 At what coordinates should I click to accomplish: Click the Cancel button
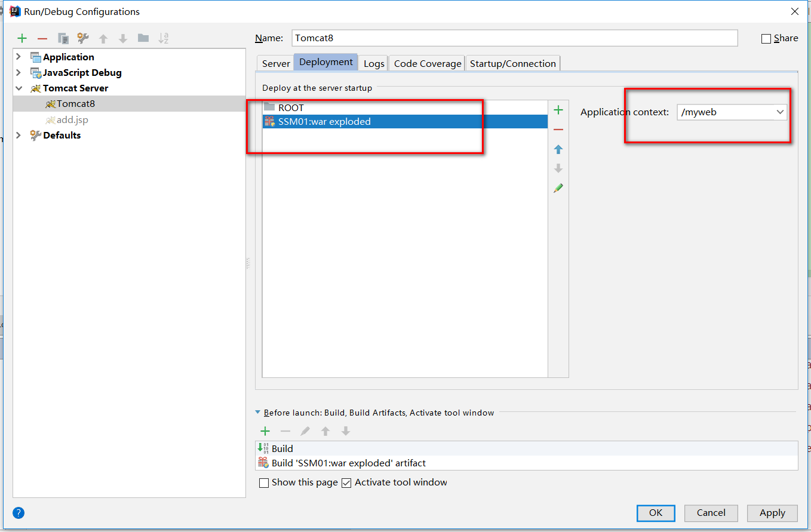pyautogui.click(x=711, y=513)
